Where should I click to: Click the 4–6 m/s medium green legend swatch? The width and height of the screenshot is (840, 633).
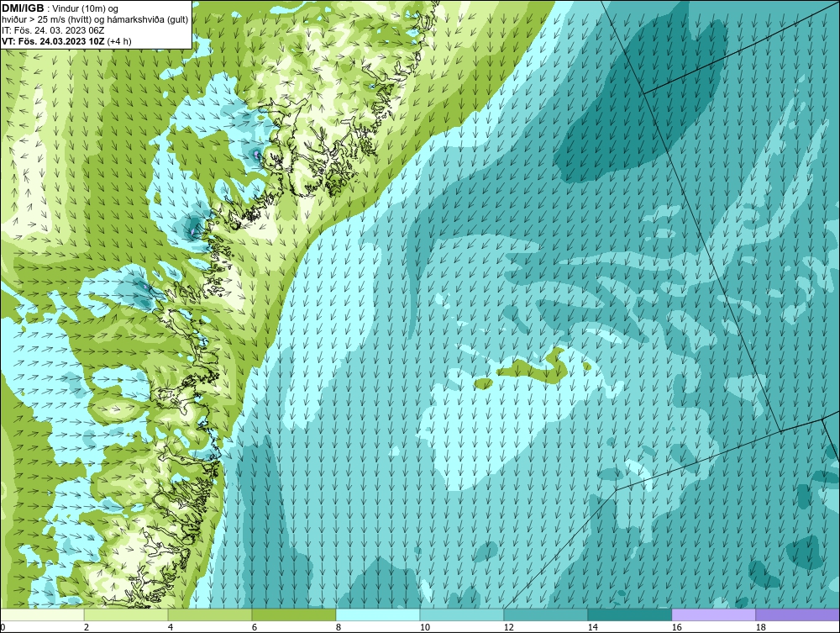(x=210, y=615)
